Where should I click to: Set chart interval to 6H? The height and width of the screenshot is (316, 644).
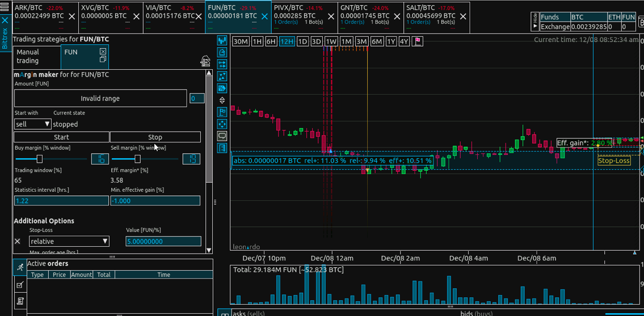pos(271,41)
